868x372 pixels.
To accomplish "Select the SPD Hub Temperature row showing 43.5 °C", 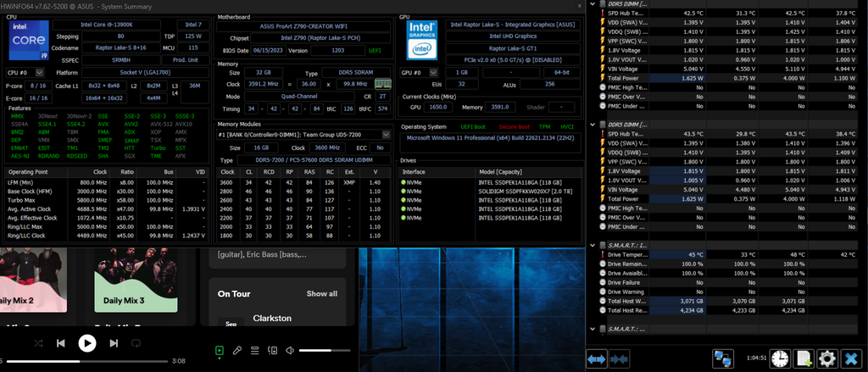I will pos(727,134).
